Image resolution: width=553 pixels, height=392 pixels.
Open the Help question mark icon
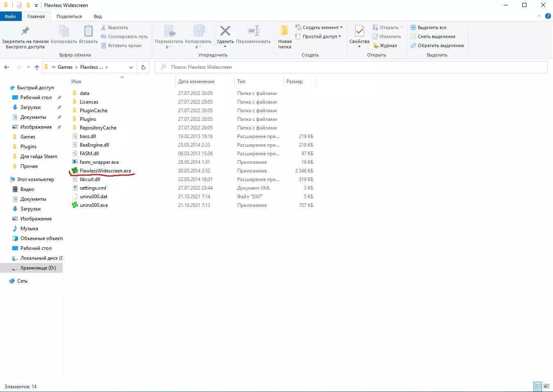point(548,16)
